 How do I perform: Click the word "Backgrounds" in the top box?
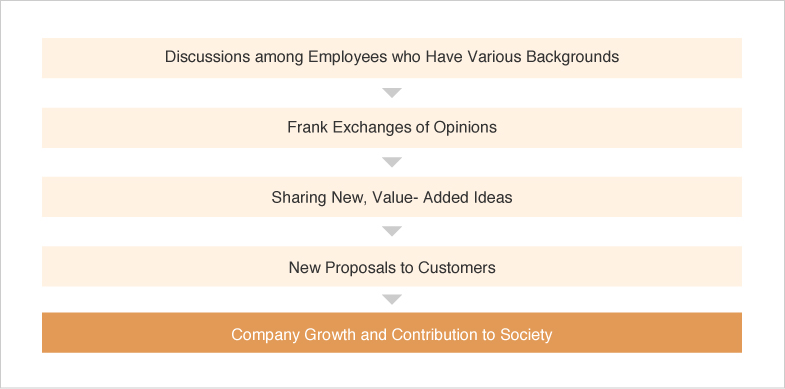point(572,57)
